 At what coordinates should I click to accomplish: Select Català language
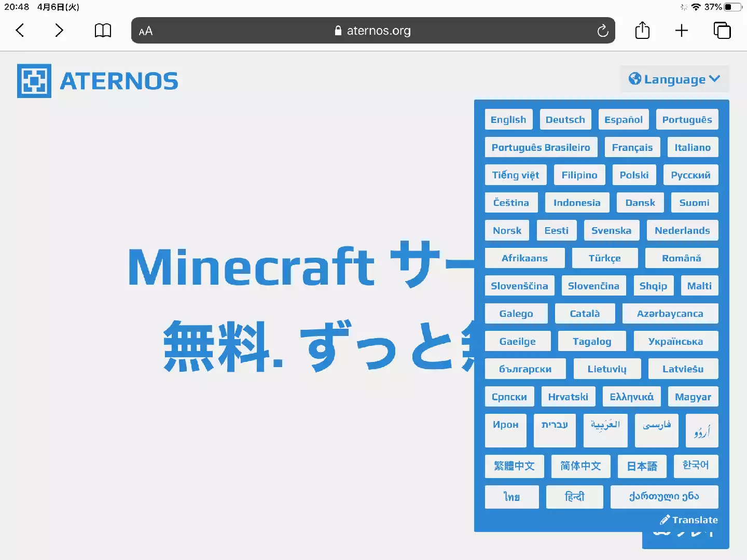click(585, 313)
